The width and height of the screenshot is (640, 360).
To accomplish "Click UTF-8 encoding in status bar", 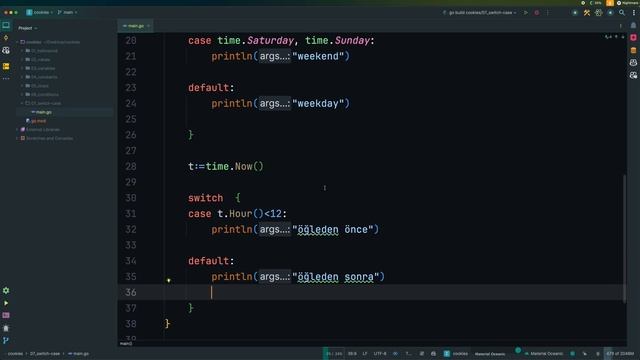I will (380, 353).
